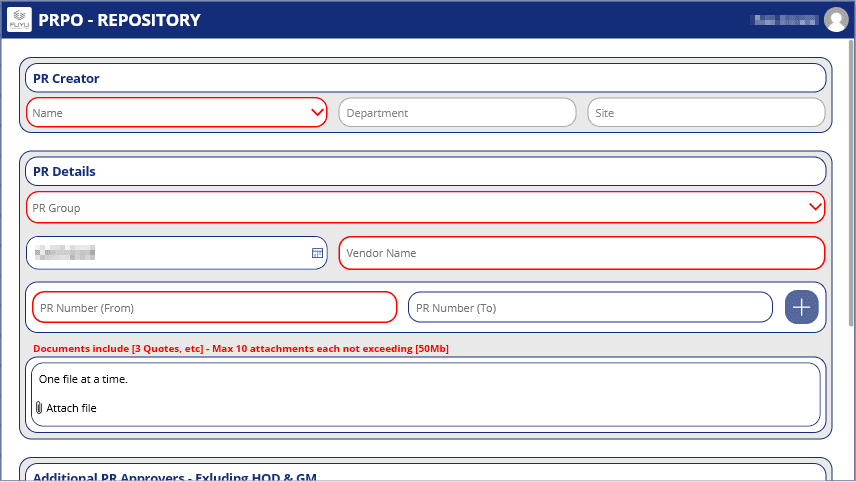Click the PRPO - REPOSITORY title
856x482 pixels.
coord(119,20)
